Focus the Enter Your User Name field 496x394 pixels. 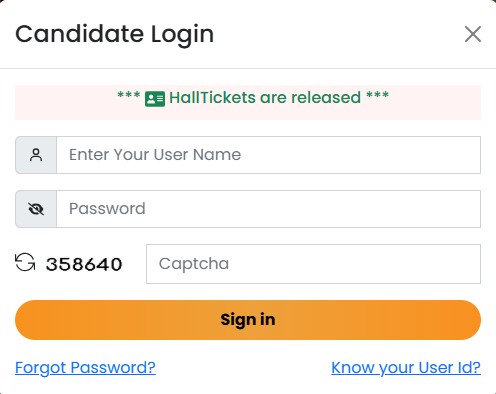pos(268,155)
